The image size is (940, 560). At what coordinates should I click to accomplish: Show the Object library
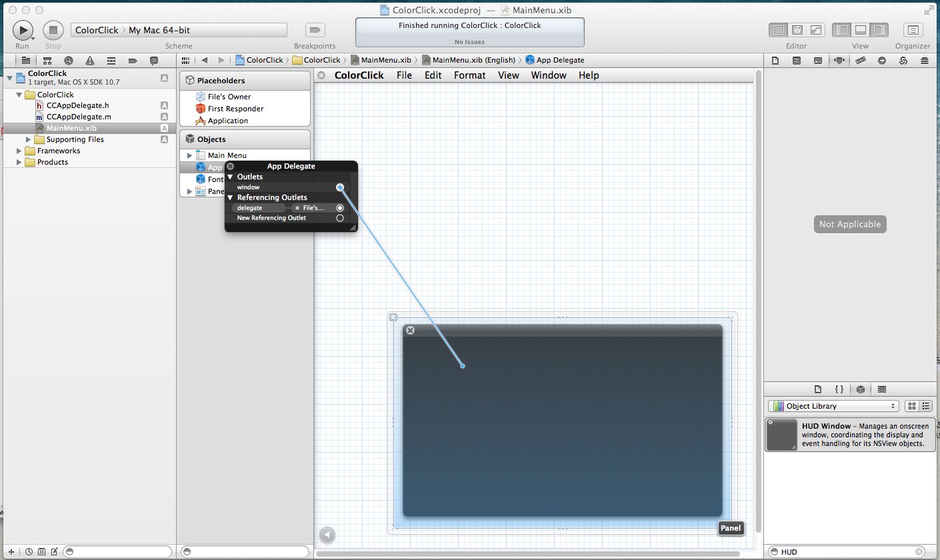coord(861,389)
